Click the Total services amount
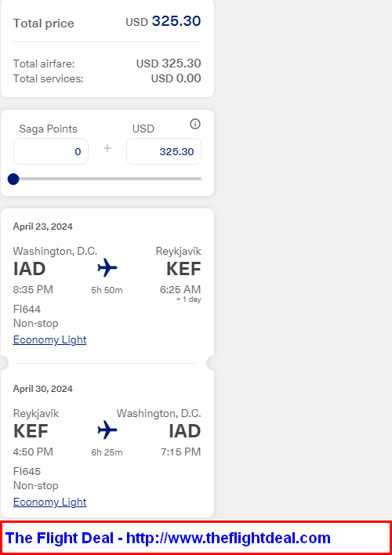 [176, 78]
